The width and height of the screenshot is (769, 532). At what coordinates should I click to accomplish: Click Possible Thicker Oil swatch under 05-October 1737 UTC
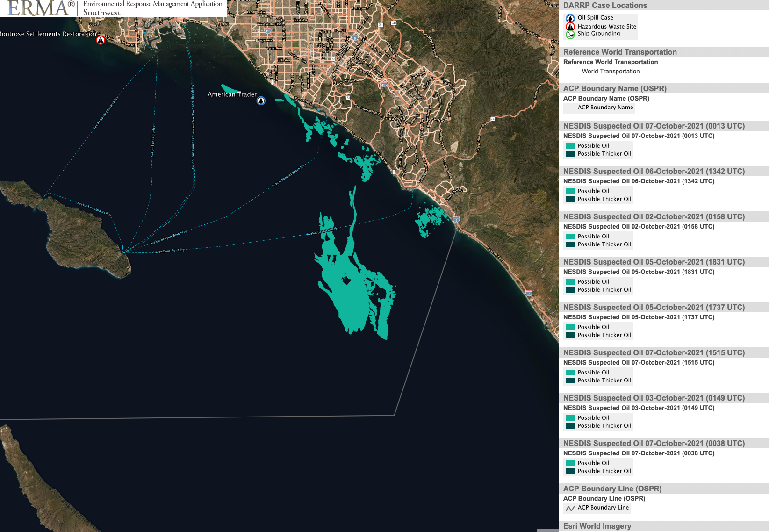click(570, 335)
